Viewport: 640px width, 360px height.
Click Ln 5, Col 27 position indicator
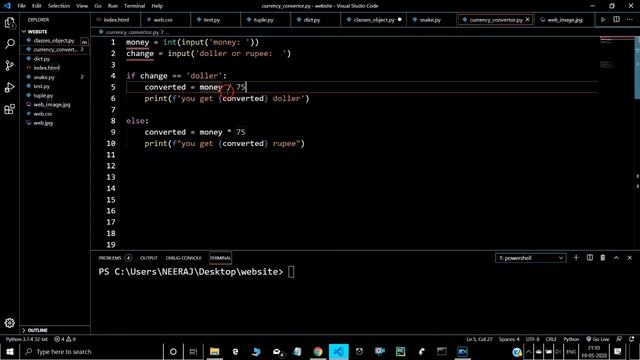coord(479,339)
